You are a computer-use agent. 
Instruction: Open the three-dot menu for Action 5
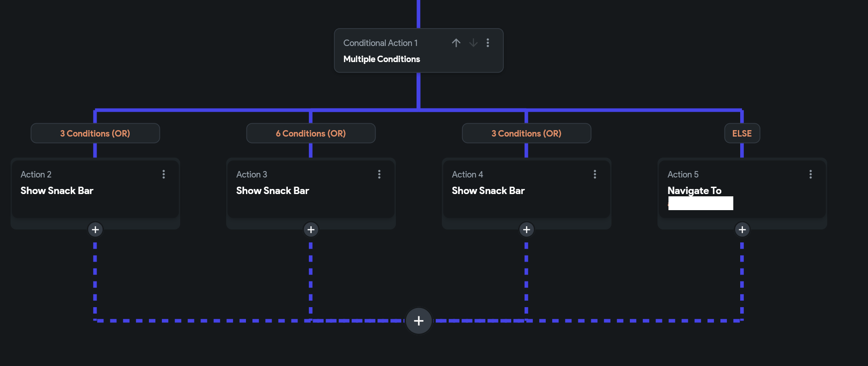[811, 174]
